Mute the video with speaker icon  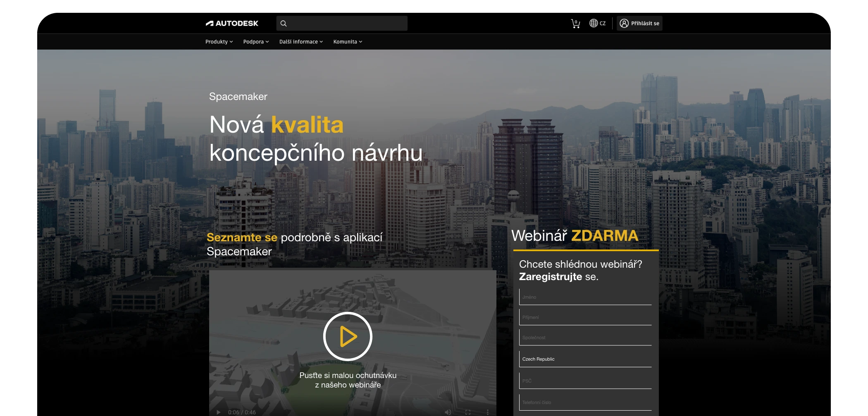tap(448, 412)
